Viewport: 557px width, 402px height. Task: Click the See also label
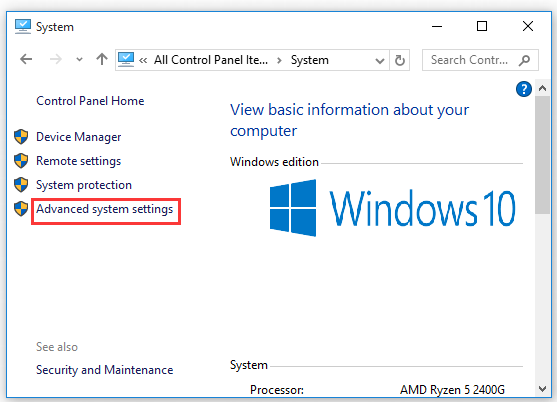(x=57, y=347)
